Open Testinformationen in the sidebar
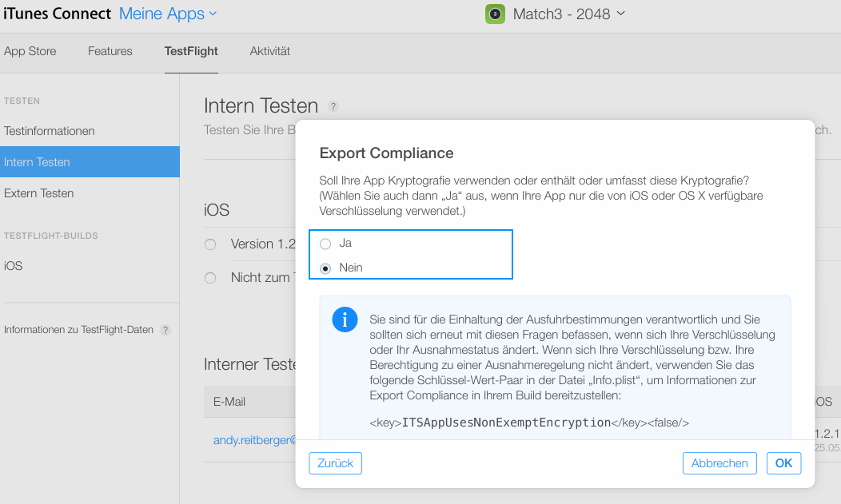 tap(50, 131)
